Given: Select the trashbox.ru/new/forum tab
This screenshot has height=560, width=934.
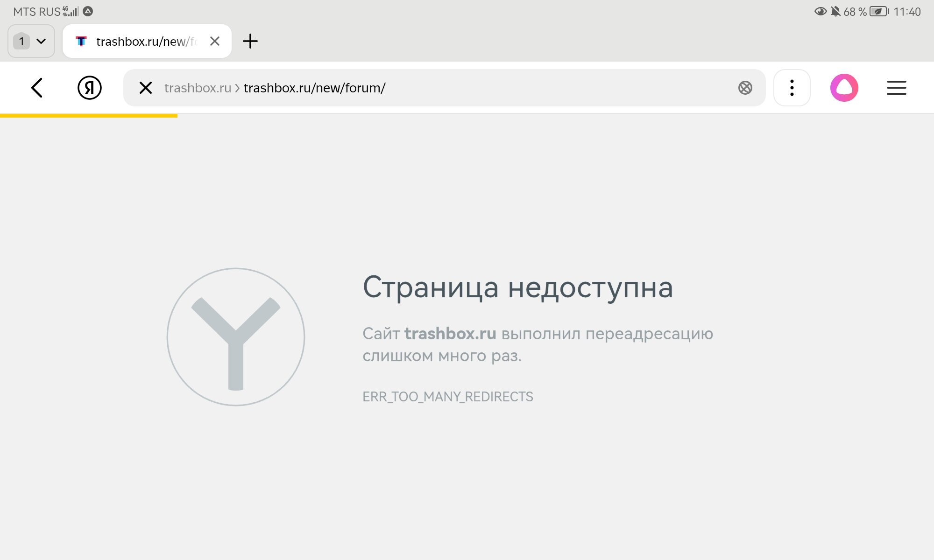Looking at the screenshot, I should coord(146,42).
